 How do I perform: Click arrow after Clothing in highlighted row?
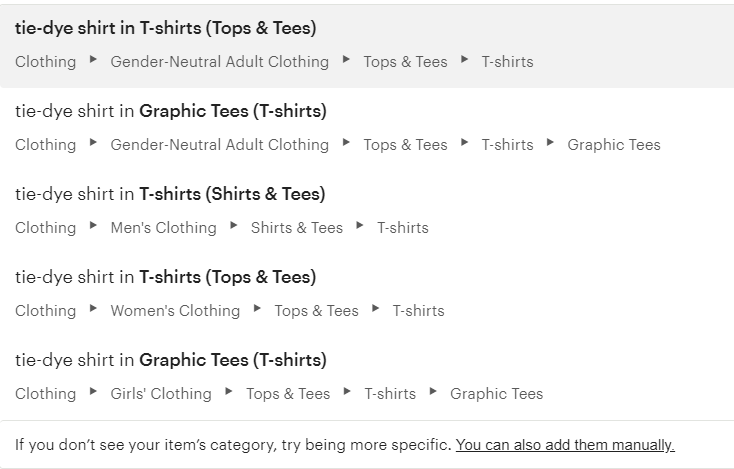pos(93,59)
